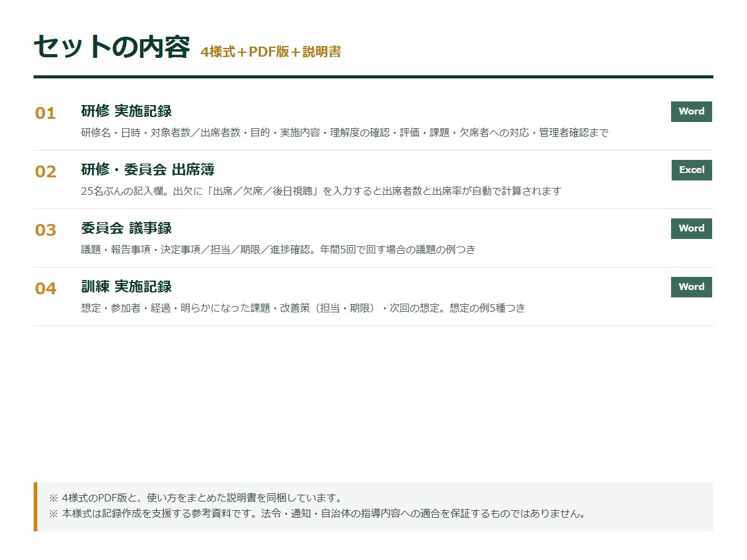Image resolution: width=747 pixels, height=560 pixels.
Task: Click the Word badge for 研修 実施記録
Action: tap(691, 111)
